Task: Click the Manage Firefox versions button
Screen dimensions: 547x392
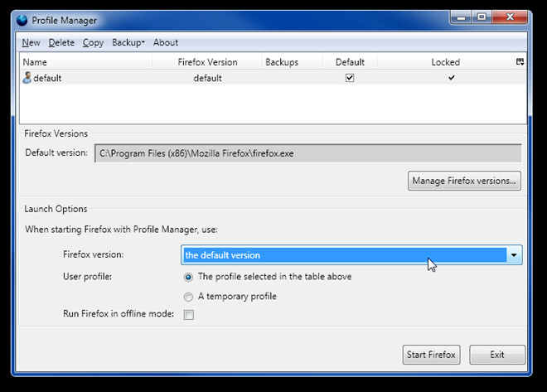Action: [464, 181]
